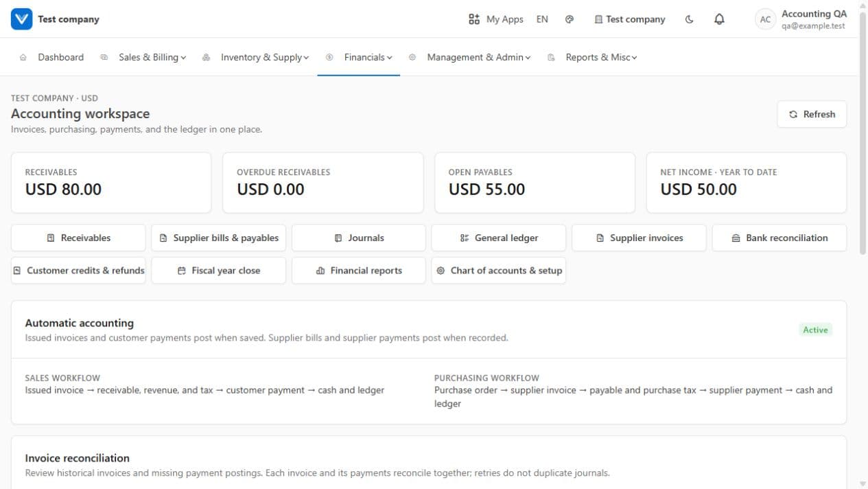Click the Fiscal year close calendar icon
The height and width of the screenshot is (489, 868).
(182, 271)
